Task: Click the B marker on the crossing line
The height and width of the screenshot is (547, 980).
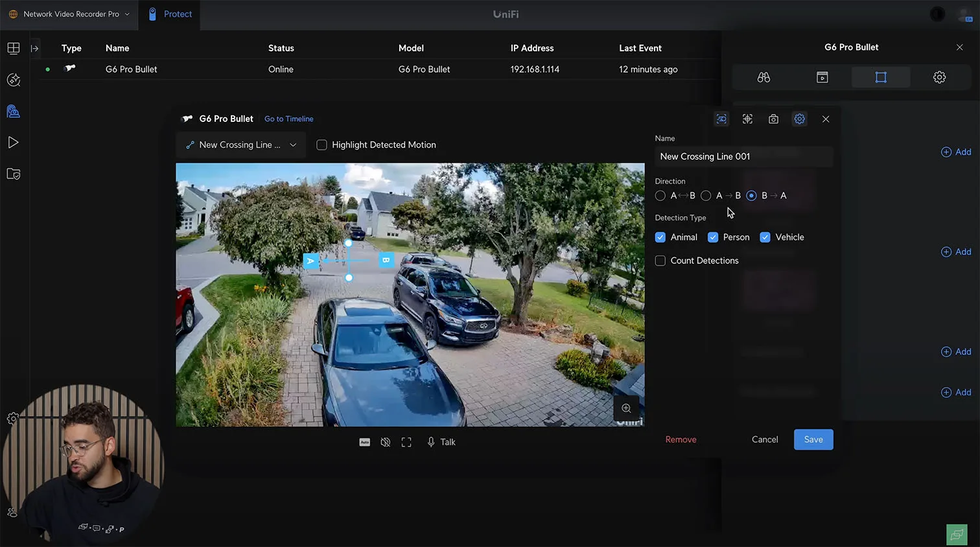Action: click(x=386, y=260)
